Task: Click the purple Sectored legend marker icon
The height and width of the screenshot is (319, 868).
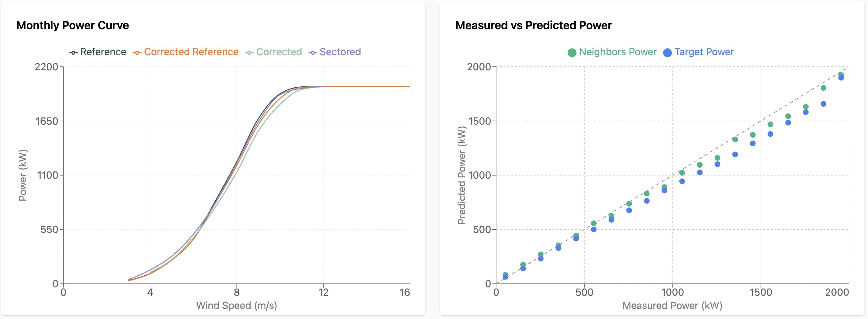Action: [312, 53]
